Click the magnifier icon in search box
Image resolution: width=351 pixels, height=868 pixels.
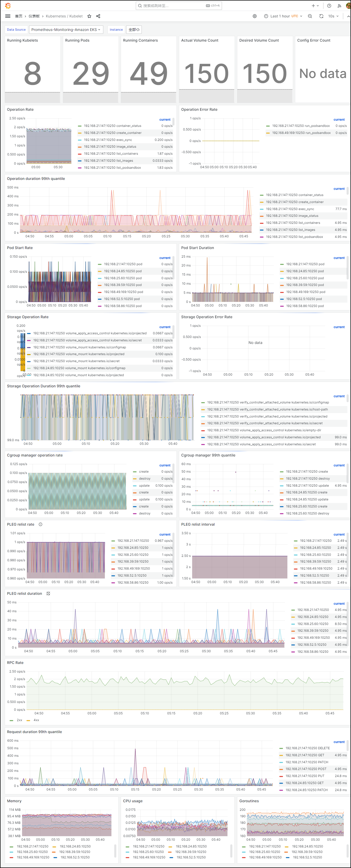click(x=140, y=6)
